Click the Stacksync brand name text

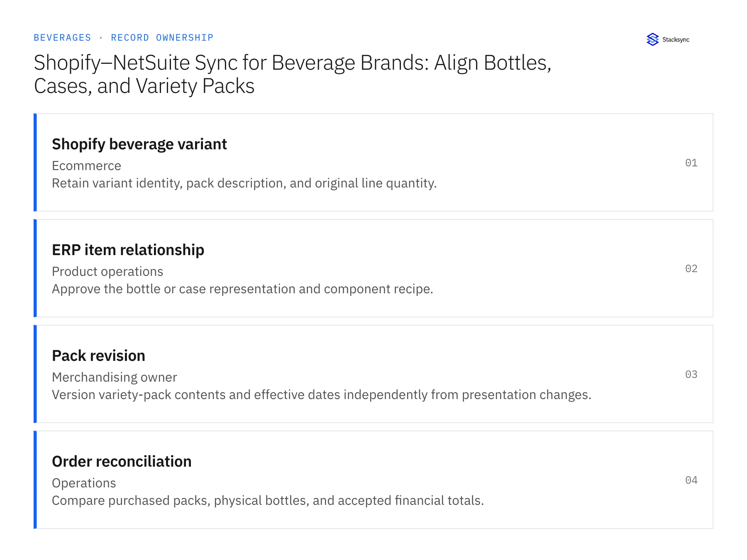click(x=676, y=39)
